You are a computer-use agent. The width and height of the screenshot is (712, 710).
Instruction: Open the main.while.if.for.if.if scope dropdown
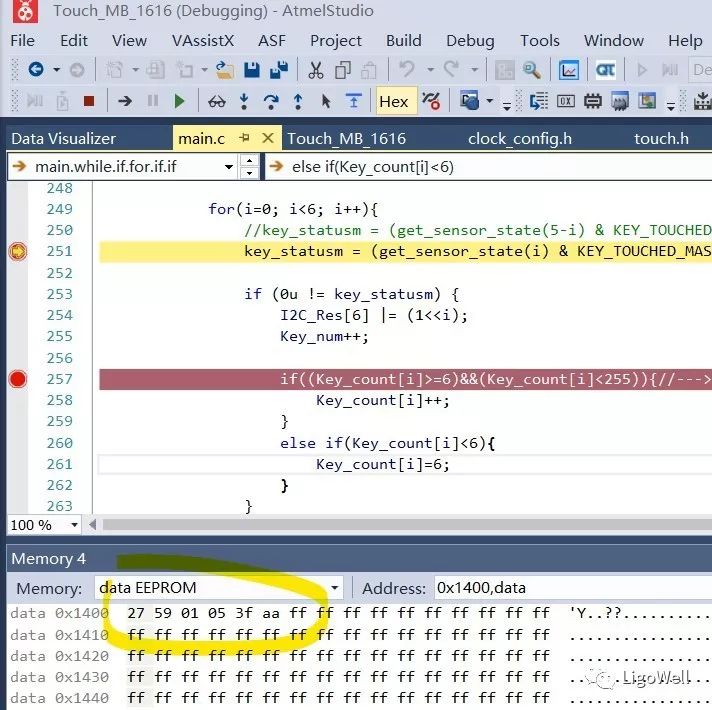pyautogui.click(x=229, y=167)
